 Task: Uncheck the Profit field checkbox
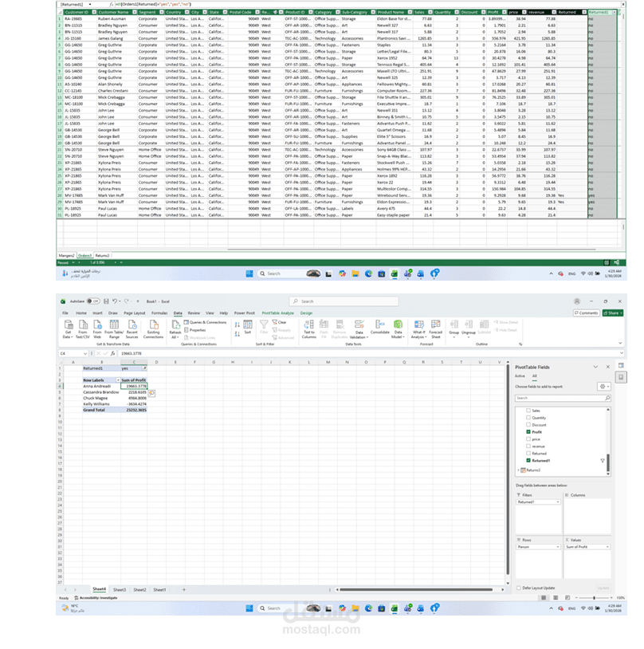[x=528, y=432]
